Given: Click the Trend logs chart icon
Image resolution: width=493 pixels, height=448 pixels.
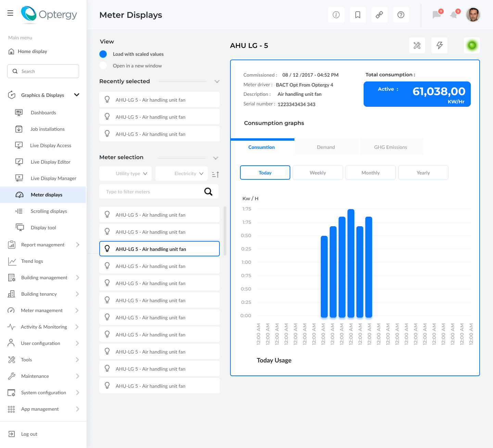Looking at the screenshot, I should coord(12,261).
